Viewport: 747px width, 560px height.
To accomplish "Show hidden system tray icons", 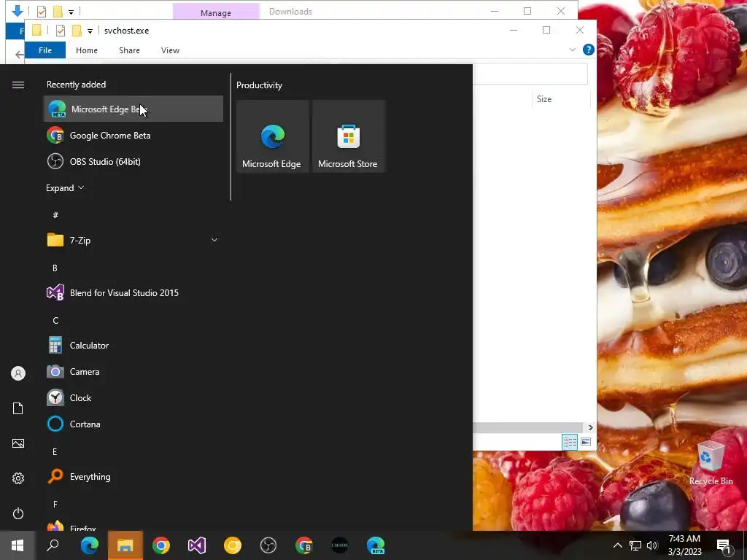I will pyautogui.click(x=617, y=545).
